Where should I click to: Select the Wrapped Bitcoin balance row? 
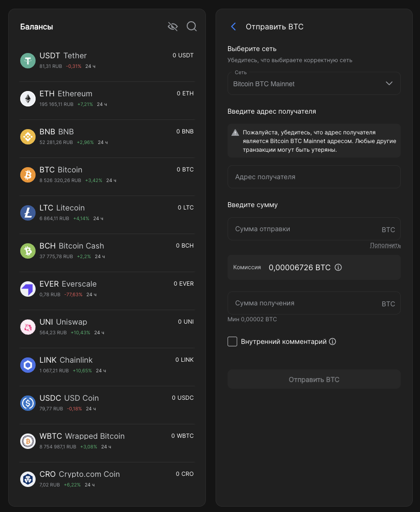pos(107,441)
